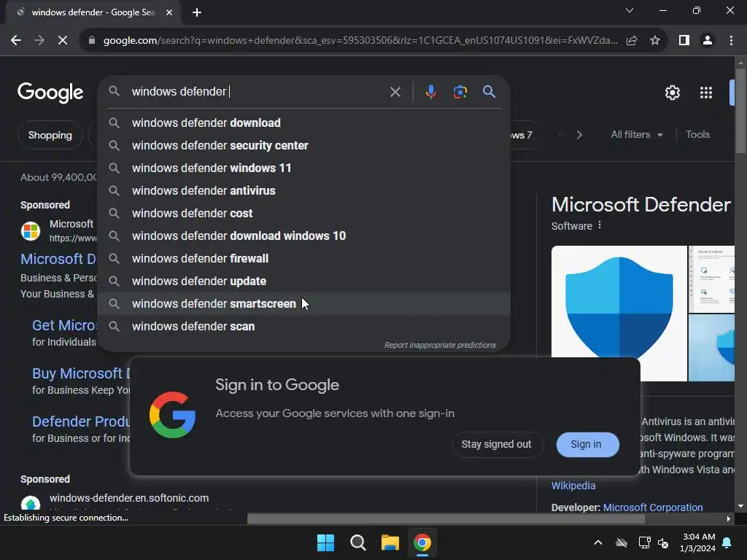
Task: Open the tab search chevron
Action: coord(630,10)
